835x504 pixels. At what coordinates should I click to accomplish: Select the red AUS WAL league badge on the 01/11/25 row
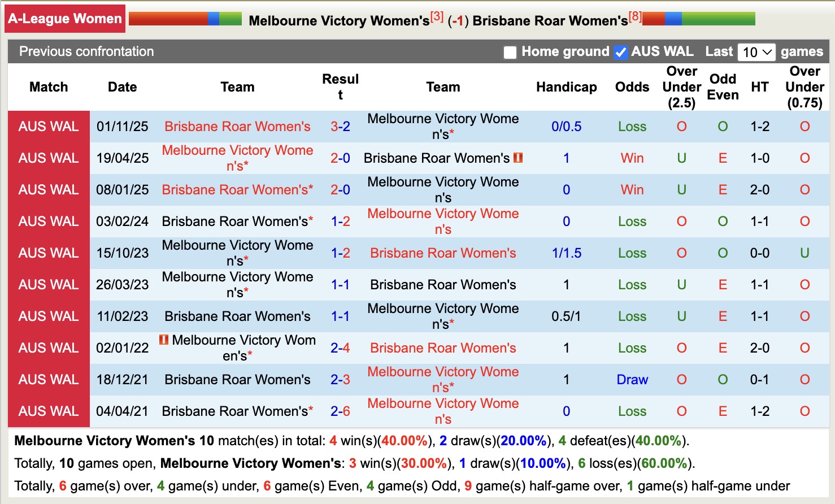point(49,127)
